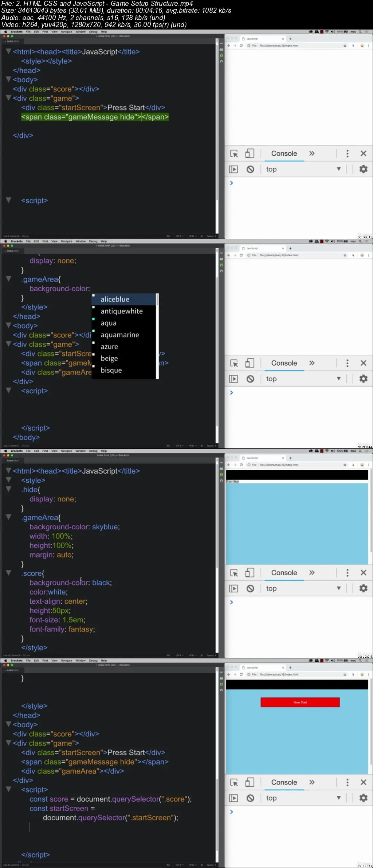In the second frame, click DevTools inspect element icon

pos(234,363)
